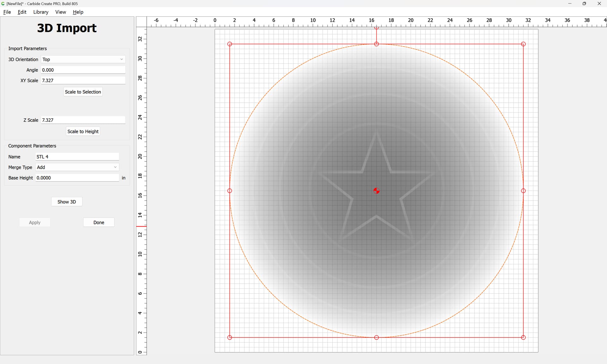Click the Component Parameters heading
Screen dimensions: 607x364
[x=32, y=146]
